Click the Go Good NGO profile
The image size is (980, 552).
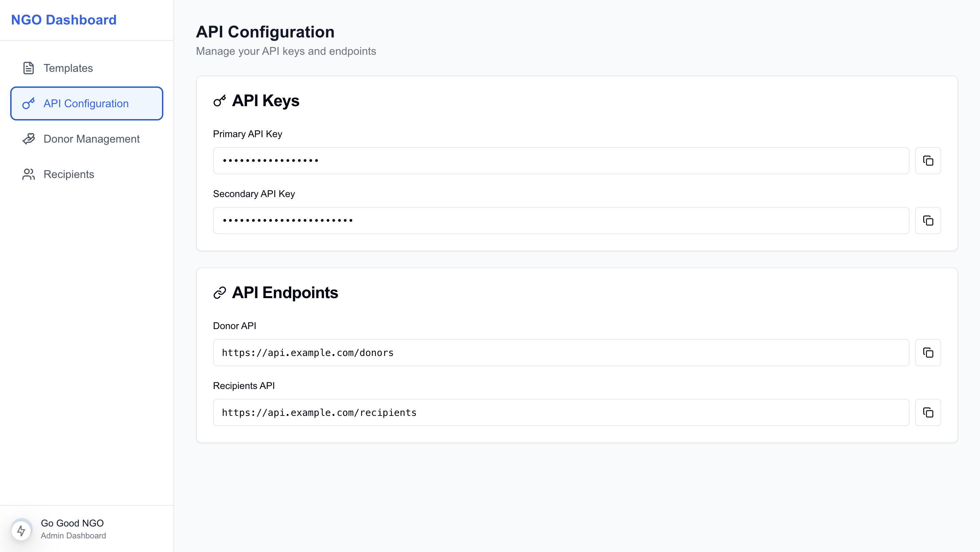click(72, 523)
